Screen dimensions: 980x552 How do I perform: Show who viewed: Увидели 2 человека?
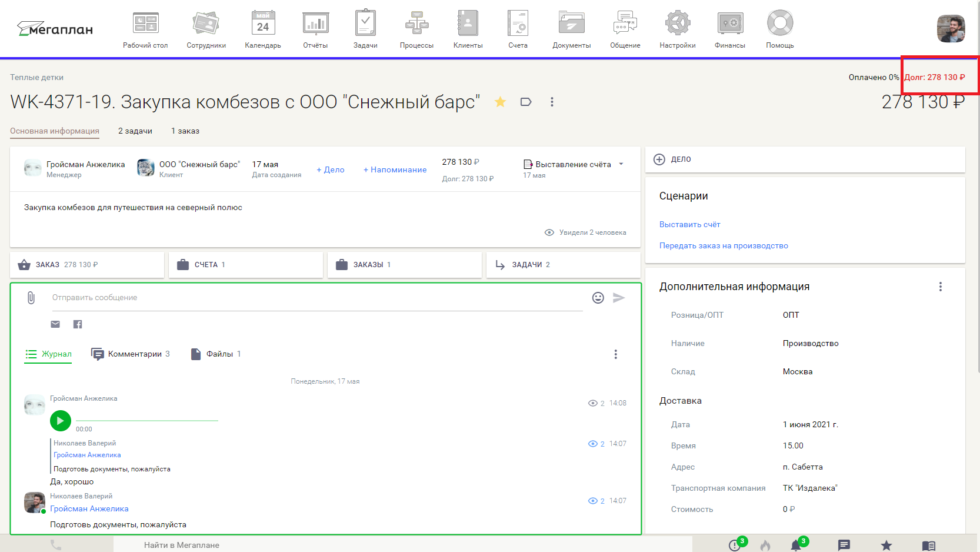point(585,232)
